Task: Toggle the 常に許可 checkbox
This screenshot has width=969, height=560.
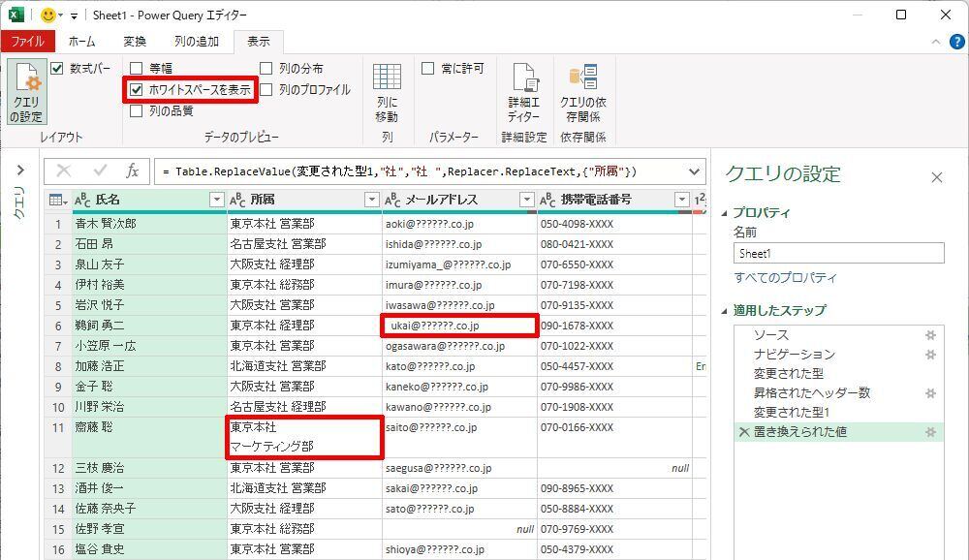Action: point(427,69)
